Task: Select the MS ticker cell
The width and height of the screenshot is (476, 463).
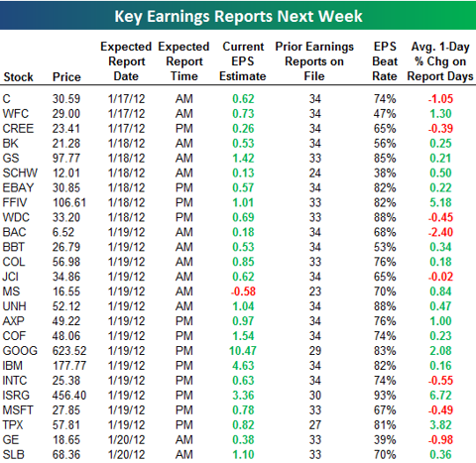Action: pyautogui.click(x=11, y=291)
